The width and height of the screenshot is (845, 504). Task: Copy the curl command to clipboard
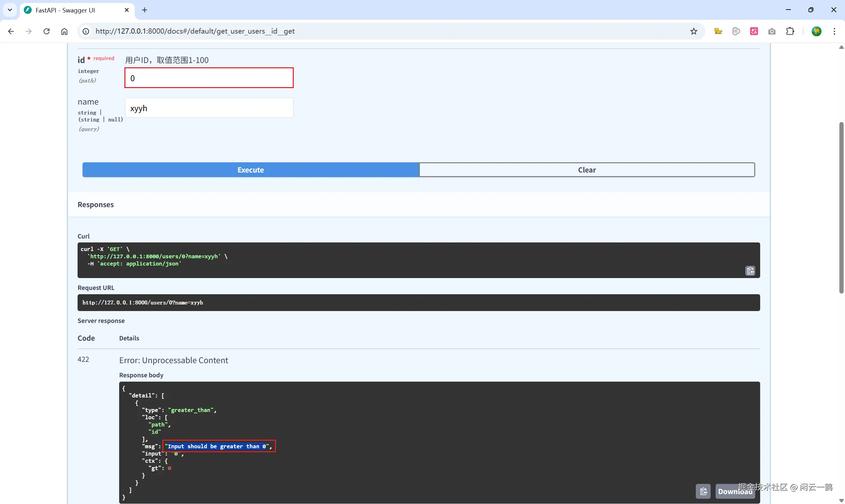pos(750,271)
